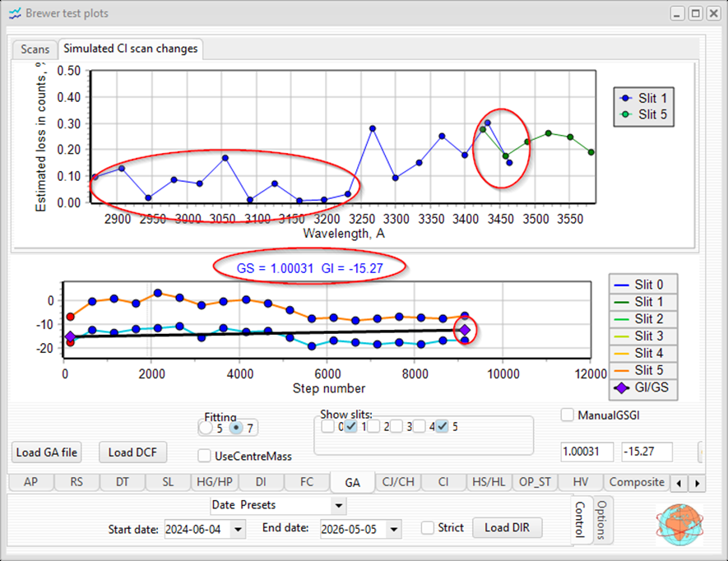Click the purple GI/GS diamond legend marker
Viewport: 728px width, 561px height.
[621, 387]
